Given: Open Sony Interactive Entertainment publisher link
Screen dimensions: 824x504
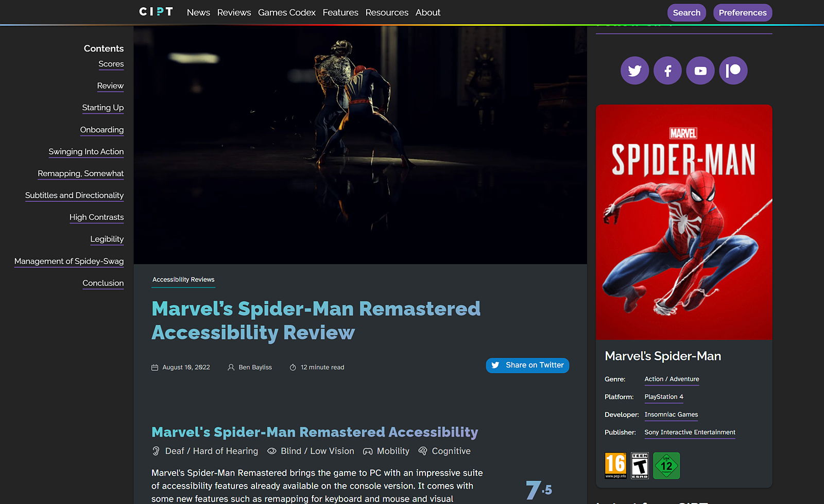Looking at the screenshot, I should click(x=690, y=432).
